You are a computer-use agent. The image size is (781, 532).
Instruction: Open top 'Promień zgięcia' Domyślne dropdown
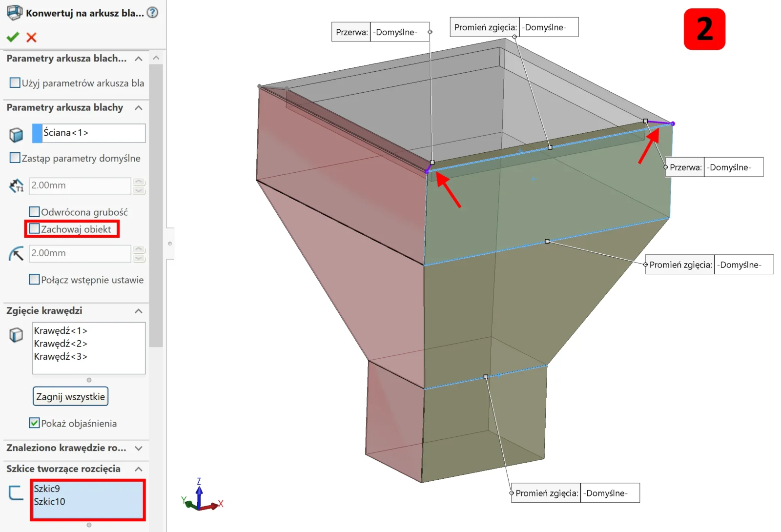(x=549, y=27)
